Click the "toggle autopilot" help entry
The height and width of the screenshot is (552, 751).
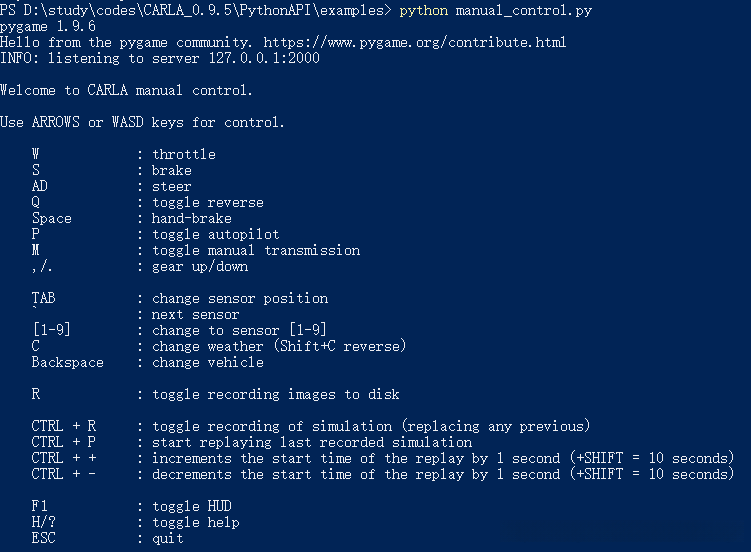215,235
